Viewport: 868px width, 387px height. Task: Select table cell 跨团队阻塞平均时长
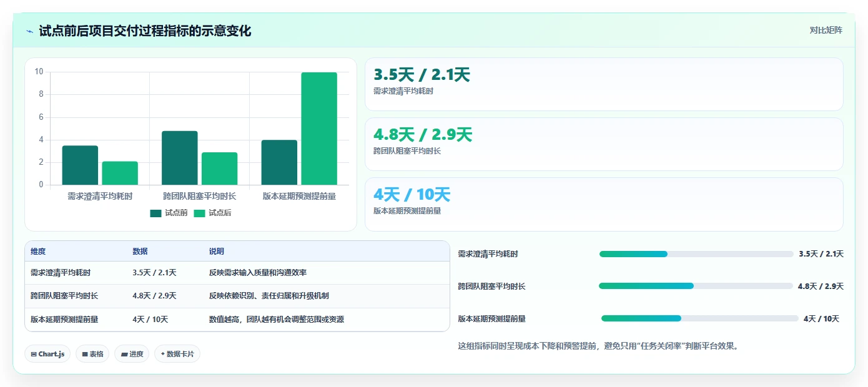(64, 296)
